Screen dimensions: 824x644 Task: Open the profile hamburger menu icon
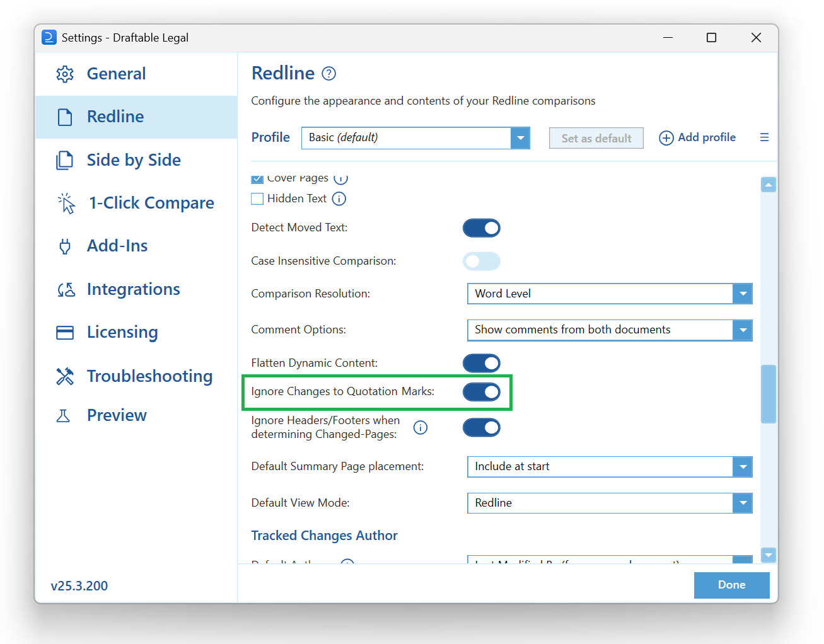[764, 137]
